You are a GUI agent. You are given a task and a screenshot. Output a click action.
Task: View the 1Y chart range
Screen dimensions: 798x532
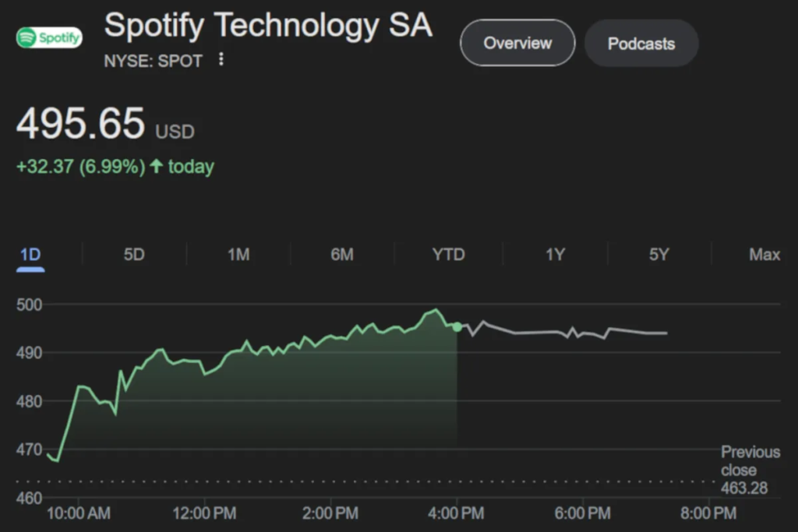tap(555, 255)
